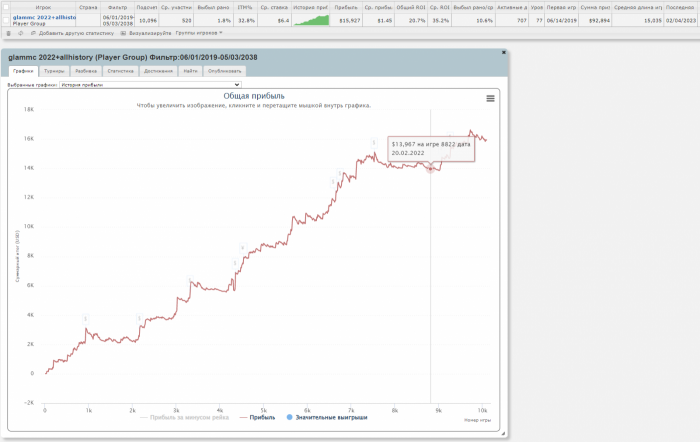This screenshot has width=700, height=442.
Task: Open the 'Разбивка' tab
Action: click(86, 71)
